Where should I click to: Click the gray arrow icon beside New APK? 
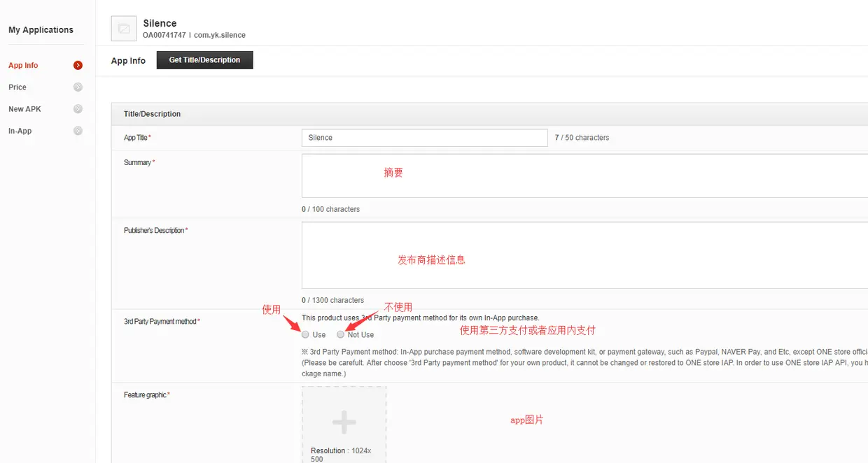[78, 109]
